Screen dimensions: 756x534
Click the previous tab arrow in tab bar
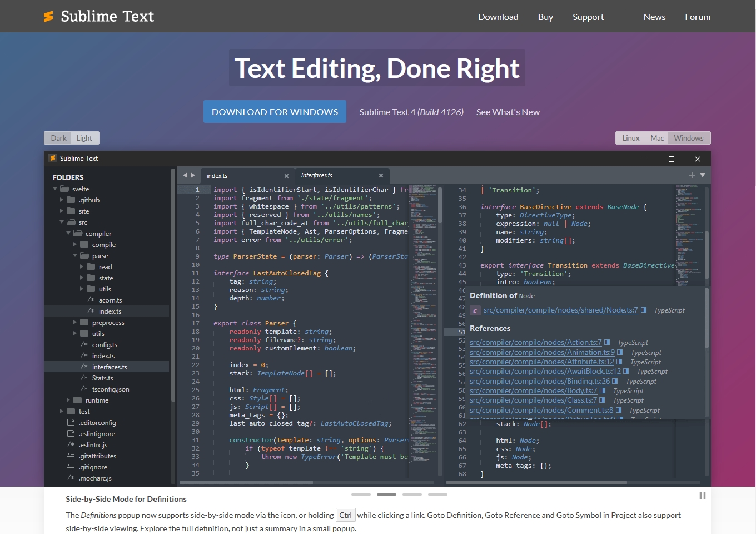[185, 175]
